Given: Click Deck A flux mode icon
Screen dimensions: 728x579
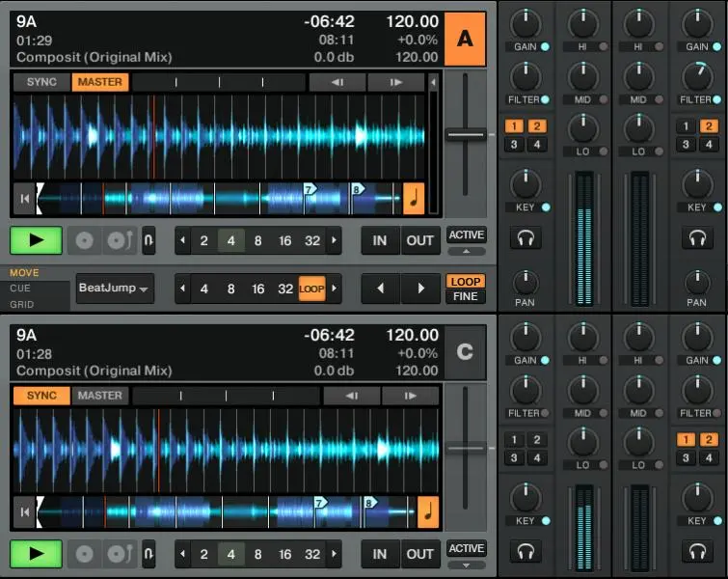Looking at the screenshot, I should pyautogui.click(x=148, y=240).
